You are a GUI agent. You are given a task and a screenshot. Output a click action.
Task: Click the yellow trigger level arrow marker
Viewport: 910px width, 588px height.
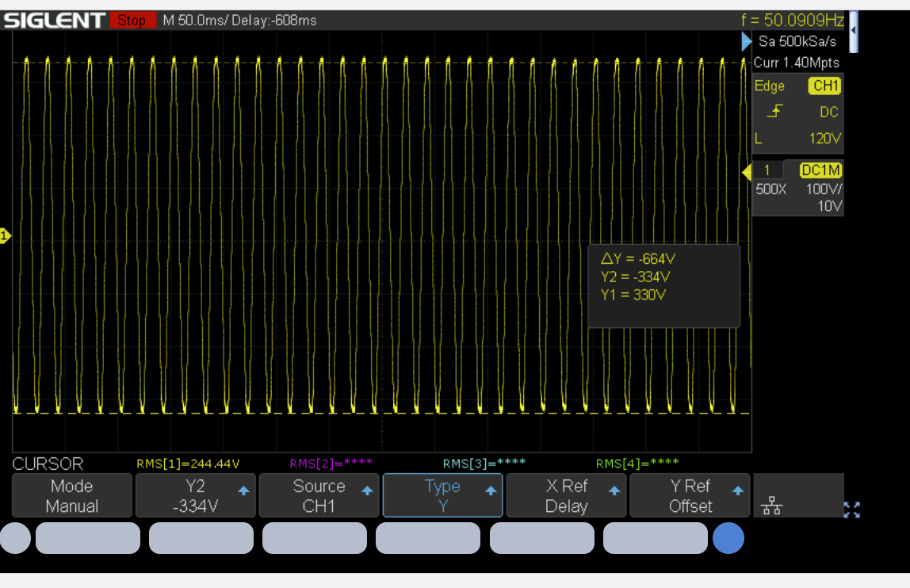click(746, 172)
